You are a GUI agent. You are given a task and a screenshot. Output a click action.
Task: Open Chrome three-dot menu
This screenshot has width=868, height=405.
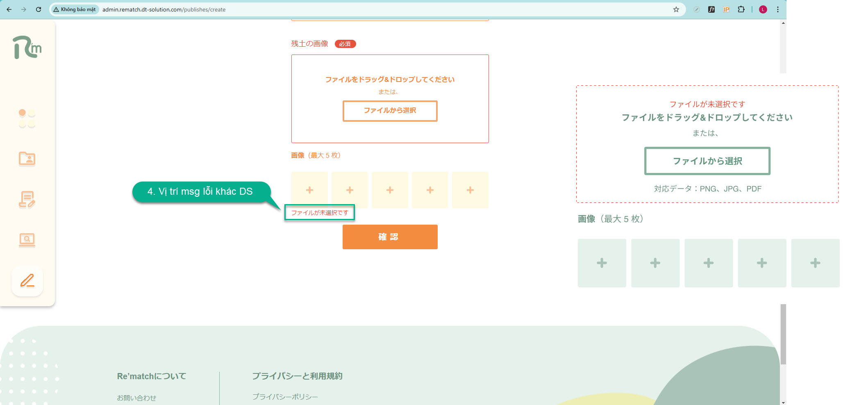coord(777,9)
